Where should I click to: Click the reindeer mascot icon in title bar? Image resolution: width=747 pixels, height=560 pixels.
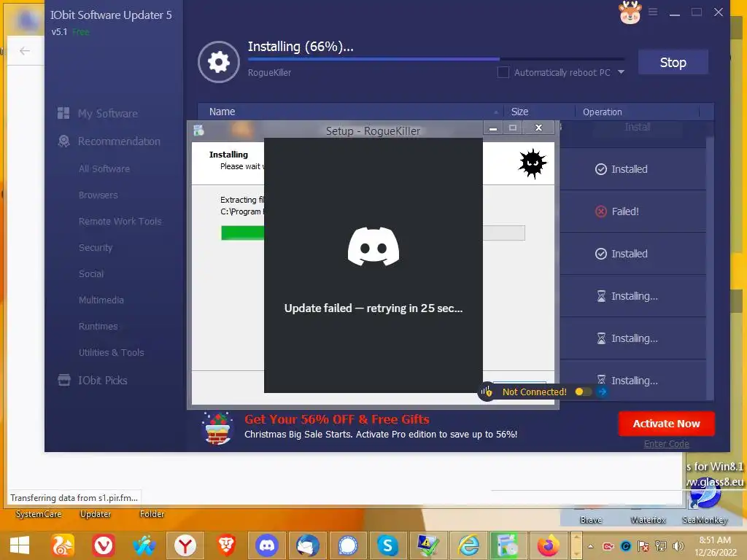630,12
